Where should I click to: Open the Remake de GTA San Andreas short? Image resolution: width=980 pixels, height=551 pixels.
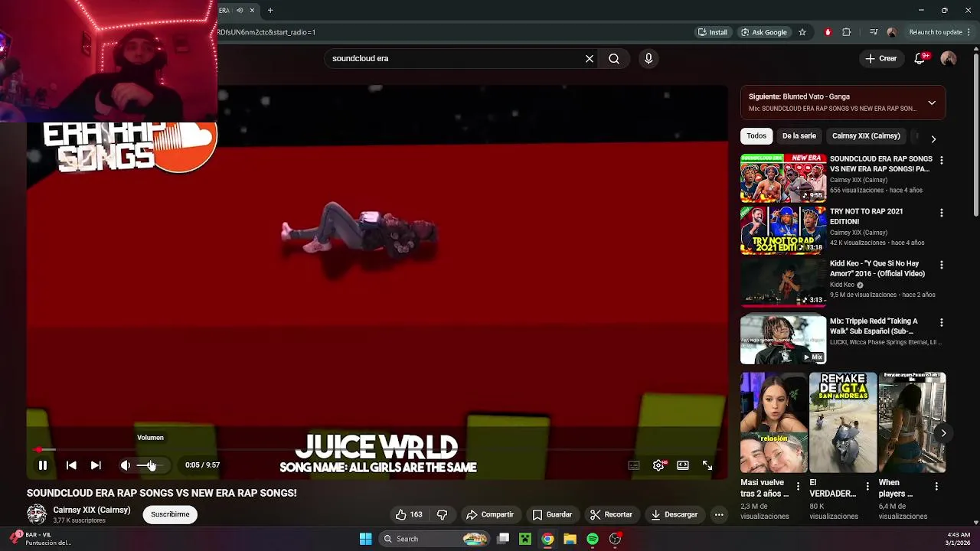tap(843, 422)
